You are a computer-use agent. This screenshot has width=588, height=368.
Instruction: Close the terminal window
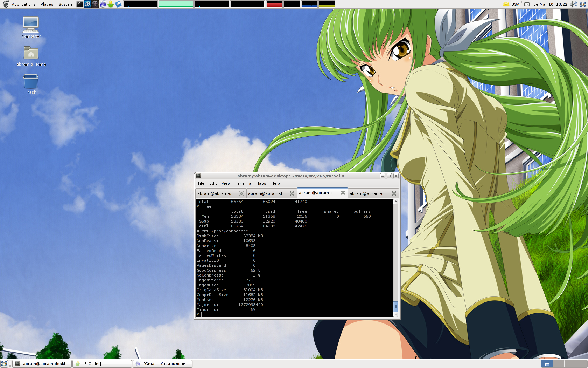point(396,176)
